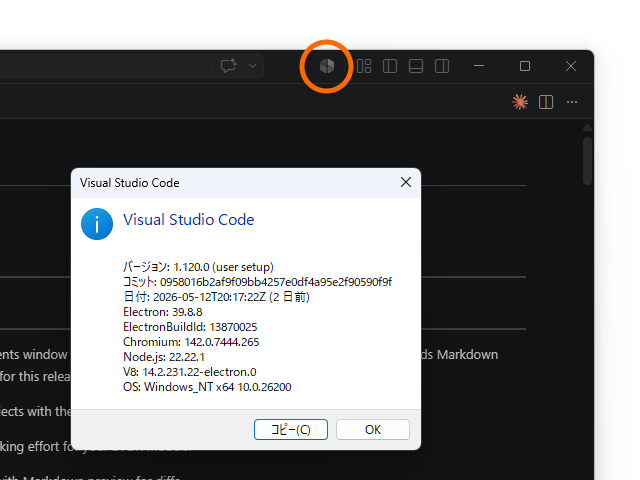Toggle the Secondary Side Bar visibility
The image size is (640, 480).
[x=442, y=66]
